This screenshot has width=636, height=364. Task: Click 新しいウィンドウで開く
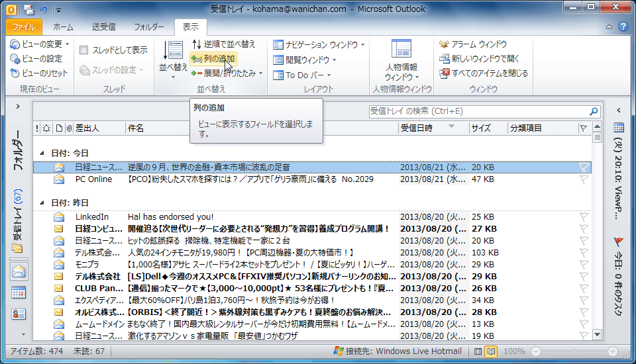(479, 59)
